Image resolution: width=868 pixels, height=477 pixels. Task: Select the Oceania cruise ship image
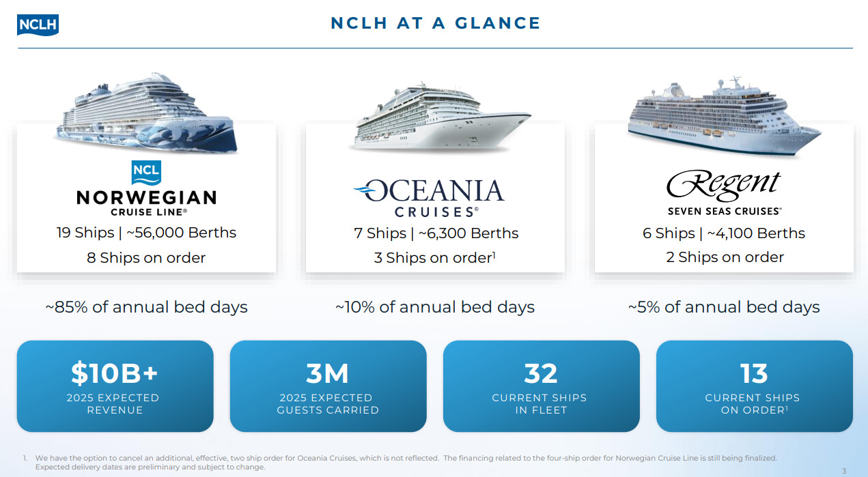(x=438, y=117)
